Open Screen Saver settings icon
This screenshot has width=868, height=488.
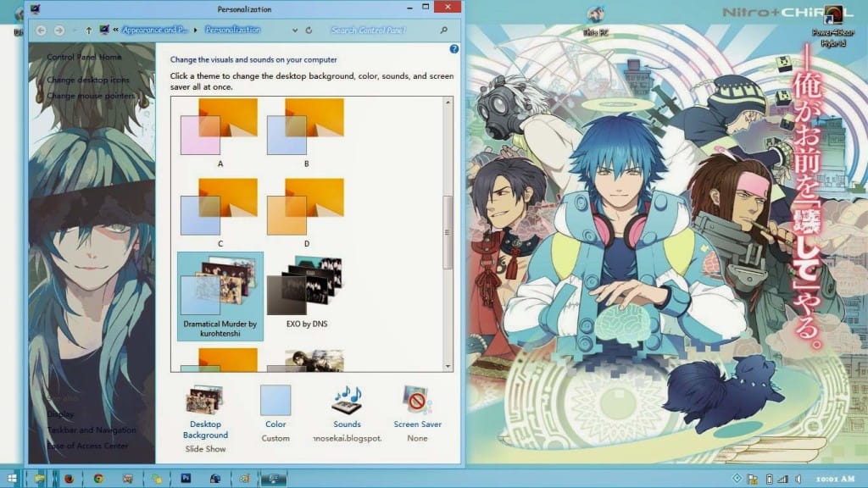click(417, 400)
